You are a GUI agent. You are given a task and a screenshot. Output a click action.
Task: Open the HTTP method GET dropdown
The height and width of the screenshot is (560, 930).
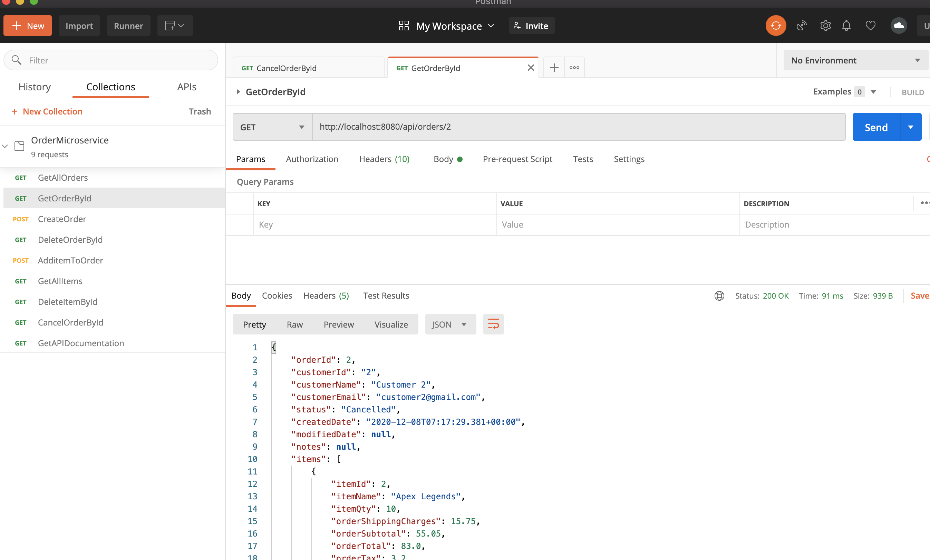[272, 127]
